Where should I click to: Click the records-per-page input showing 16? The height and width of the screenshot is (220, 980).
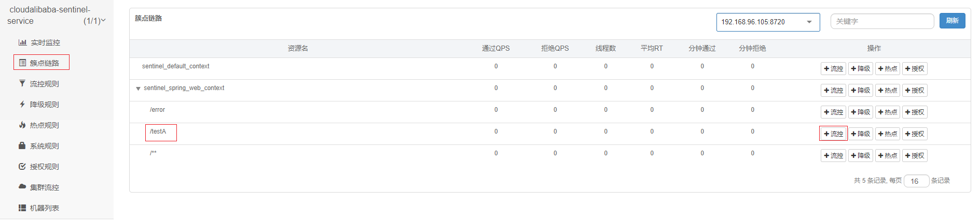pos(916,181)
